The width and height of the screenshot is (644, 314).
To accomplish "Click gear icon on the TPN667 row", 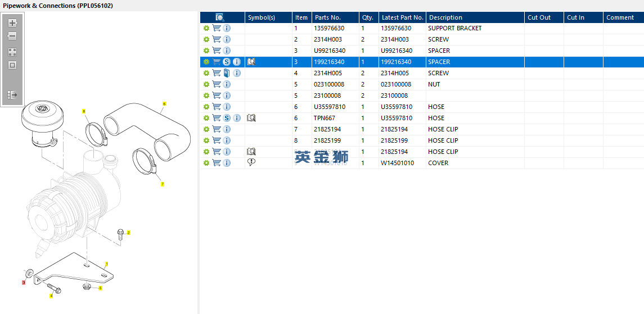I will [206, 118].
